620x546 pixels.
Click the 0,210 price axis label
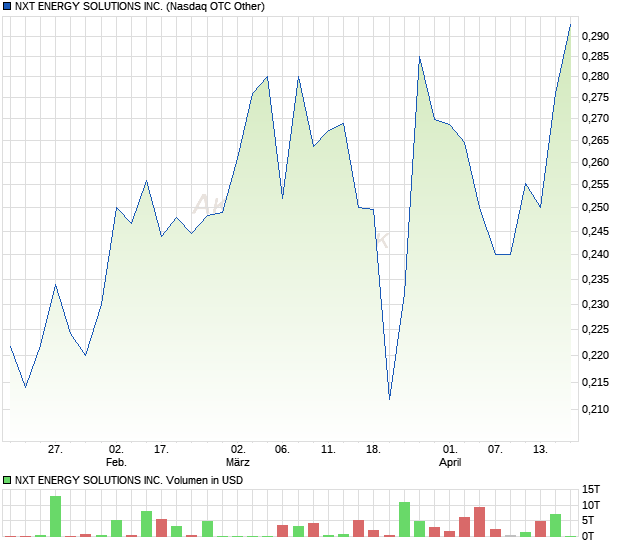pyautogui.click(x=595, y=409)
